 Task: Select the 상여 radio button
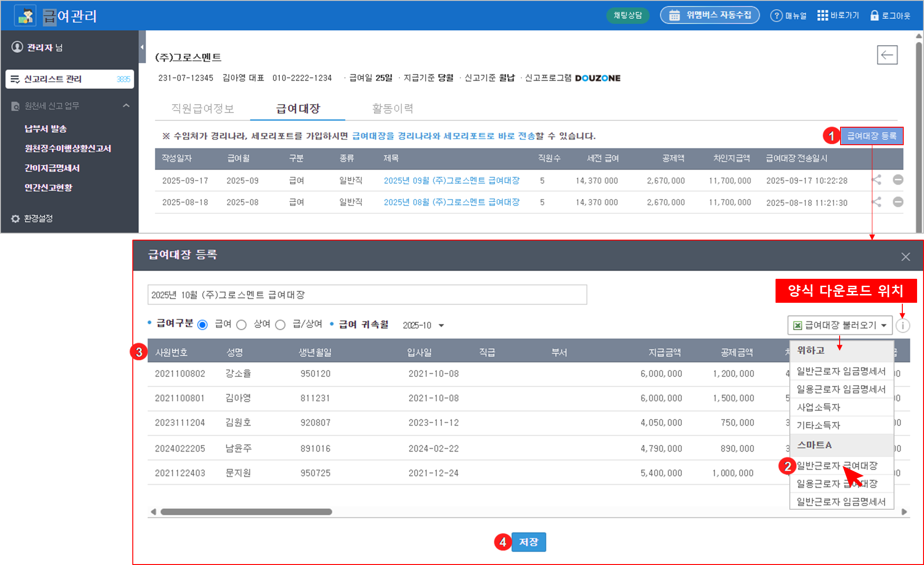[x=242, y=325]
